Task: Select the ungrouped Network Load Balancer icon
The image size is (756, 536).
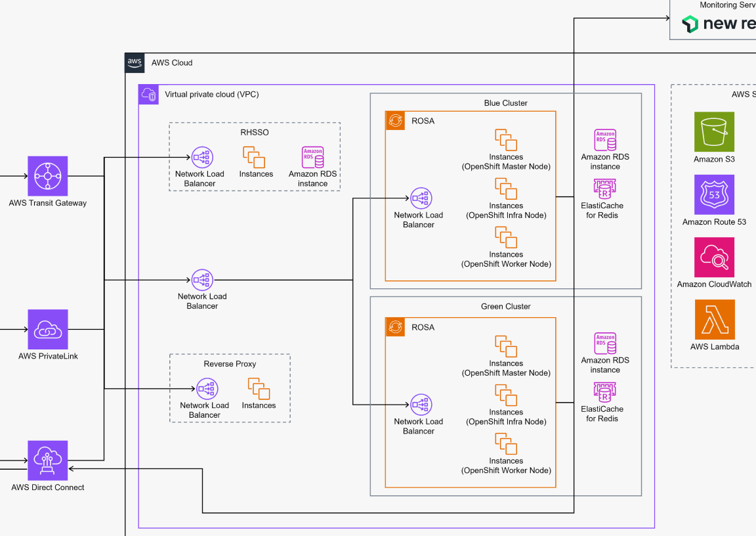Action: 203,280
